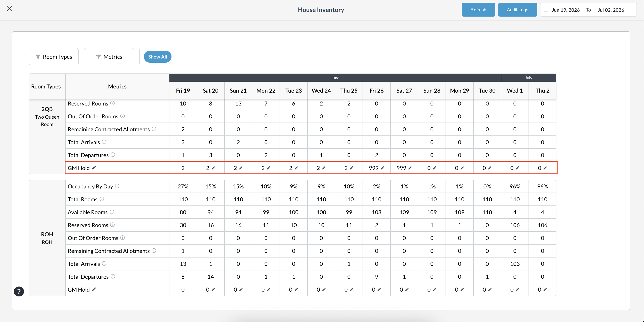This screenshot has height=322, width=644.
Task: Edit the start date Jun 19, 2026
Action: (565, 10)
